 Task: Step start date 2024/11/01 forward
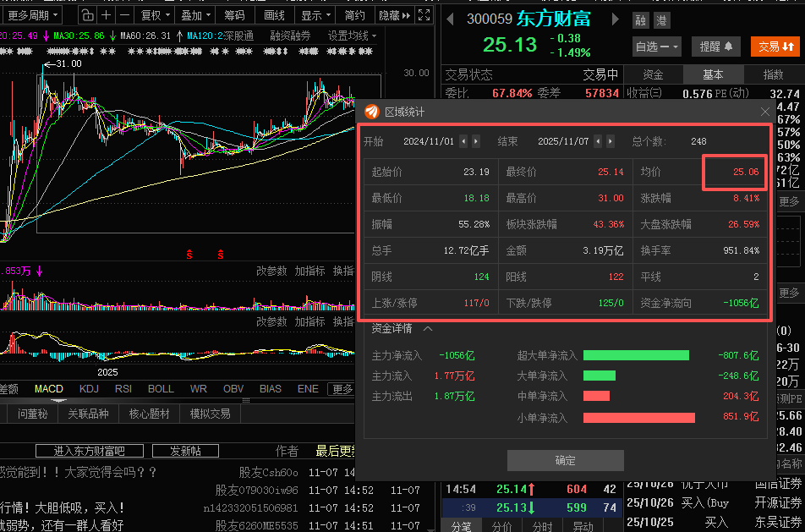coord(476,141)
